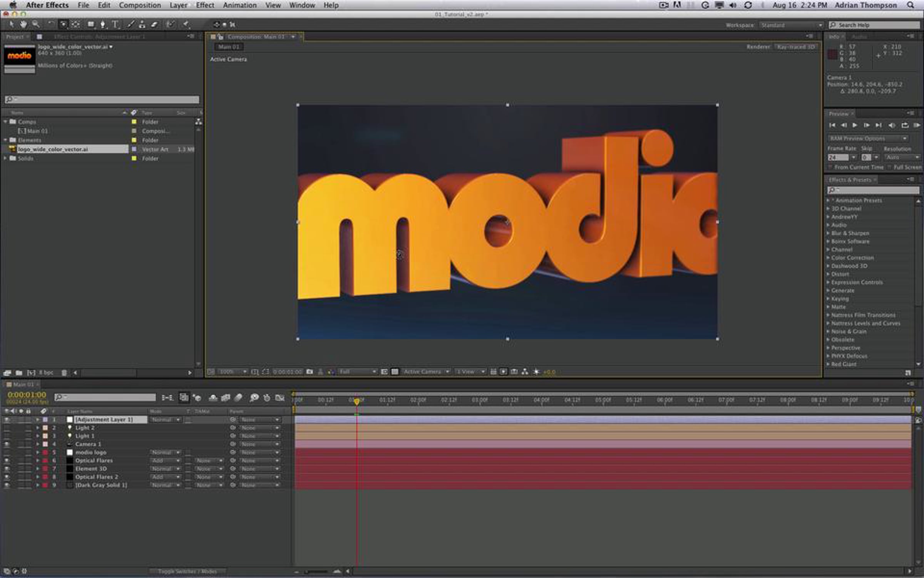The image size is (924, 578).
Task: Select the Type tool
Action: click(x=115, y=24)
